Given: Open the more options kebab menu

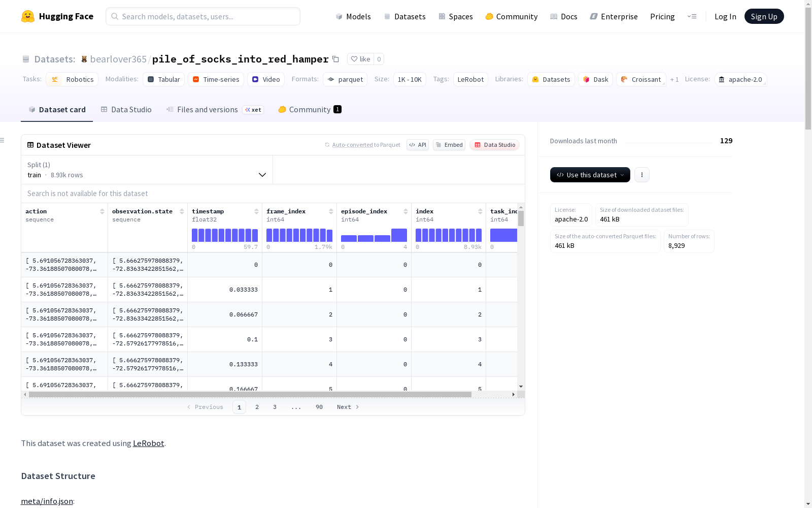Looking at the screenshot, I should coord(642,175).
